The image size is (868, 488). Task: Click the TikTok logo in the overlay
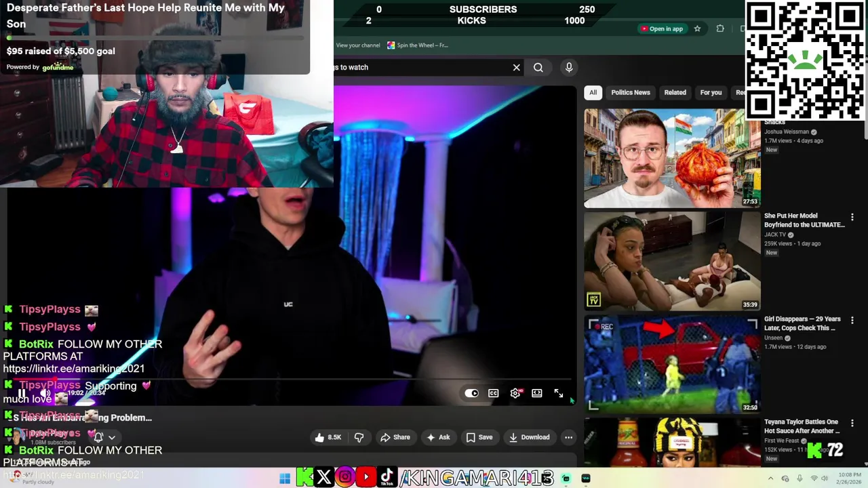[387, 477]
